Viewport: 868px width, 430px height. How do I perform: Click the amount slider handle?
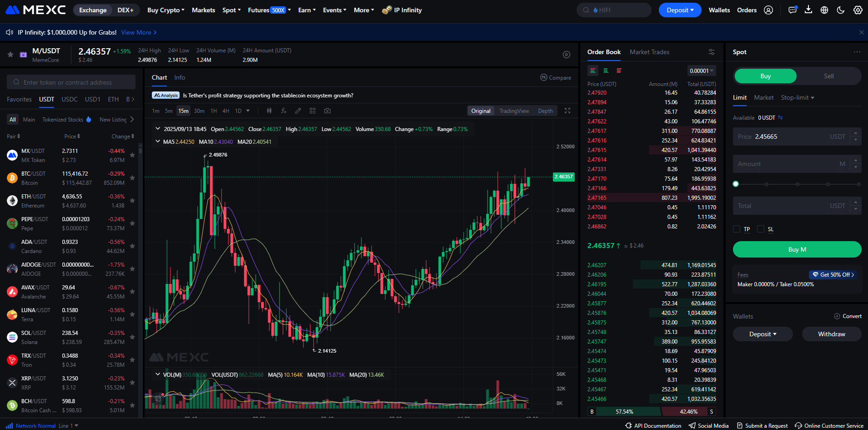736,184
